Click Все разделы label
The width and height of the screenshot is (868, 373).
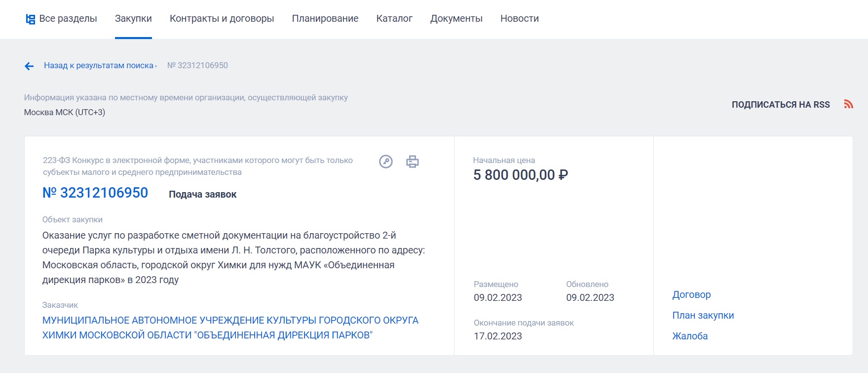pyautogui.click(x=68, y=19)
